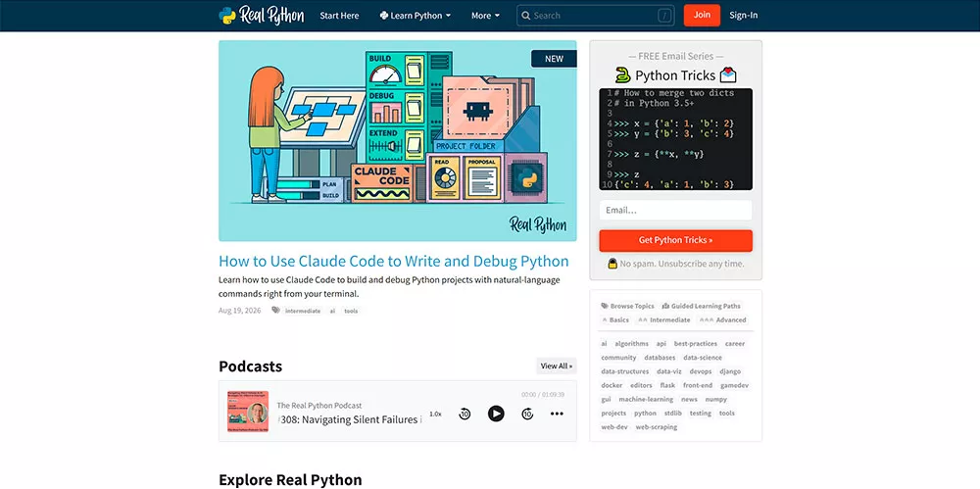Click the Python Tricks code snippet image

675,139
